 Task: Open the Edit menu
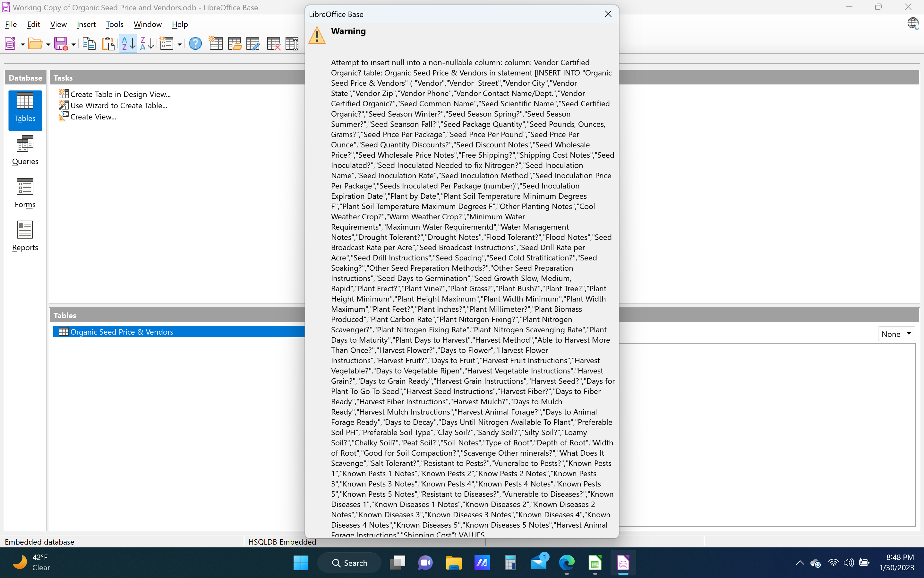tap(34, 24)
